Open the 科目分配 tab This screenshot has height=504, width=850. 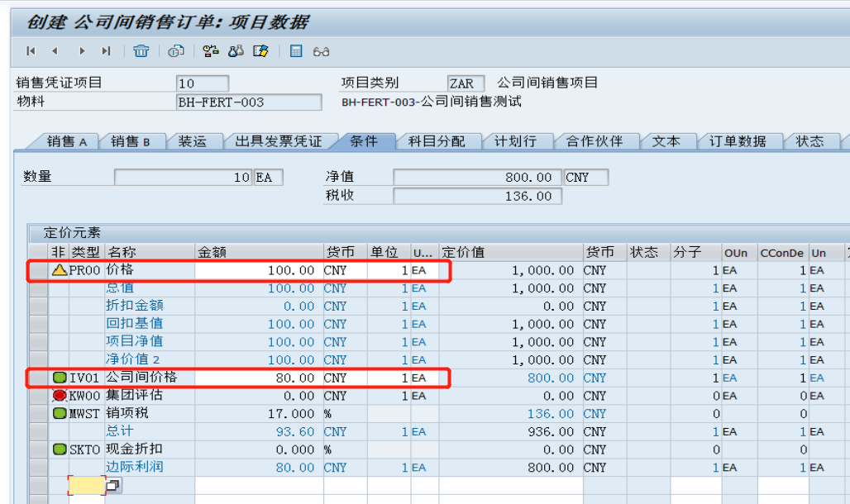tap(437, 141)
